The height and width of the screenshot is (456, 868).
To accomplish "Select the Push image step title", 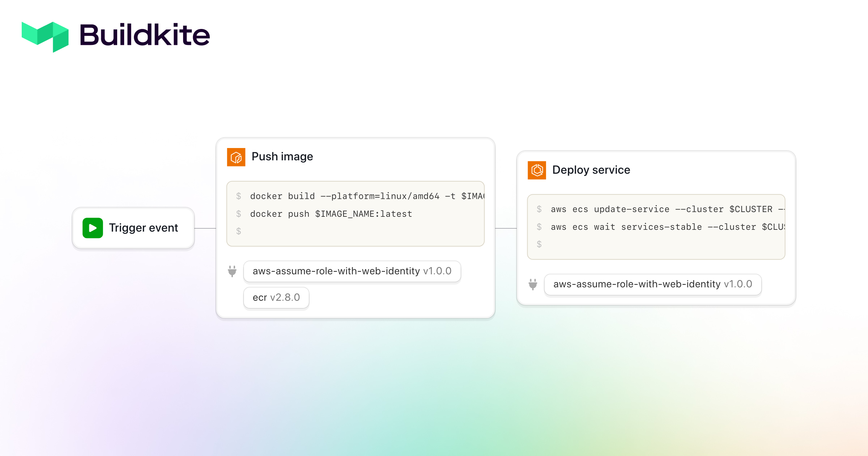I will (x=282, y=157).
